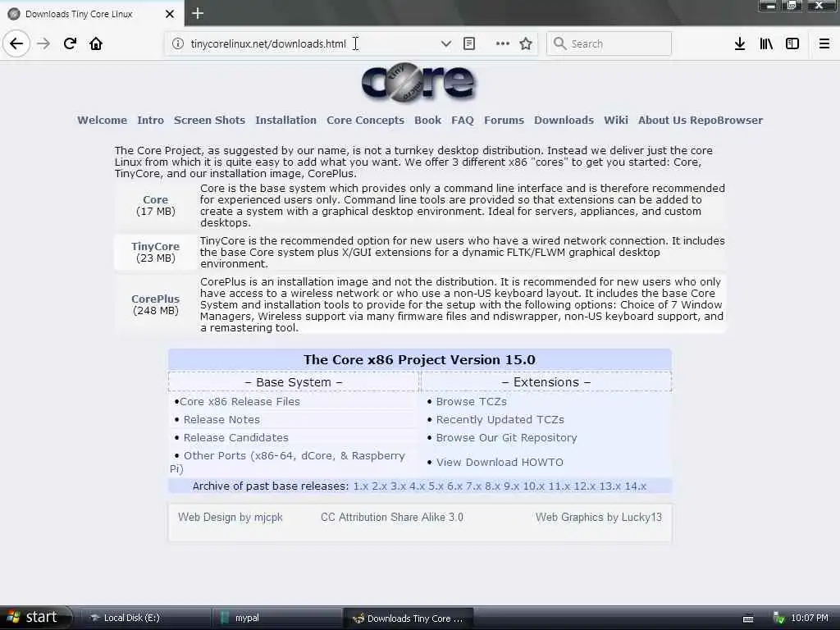Image resolution: width=840 pixels, height=630 pixels.
Task: Open Recently Updated TCZs
Action: (x=500, y=419)
